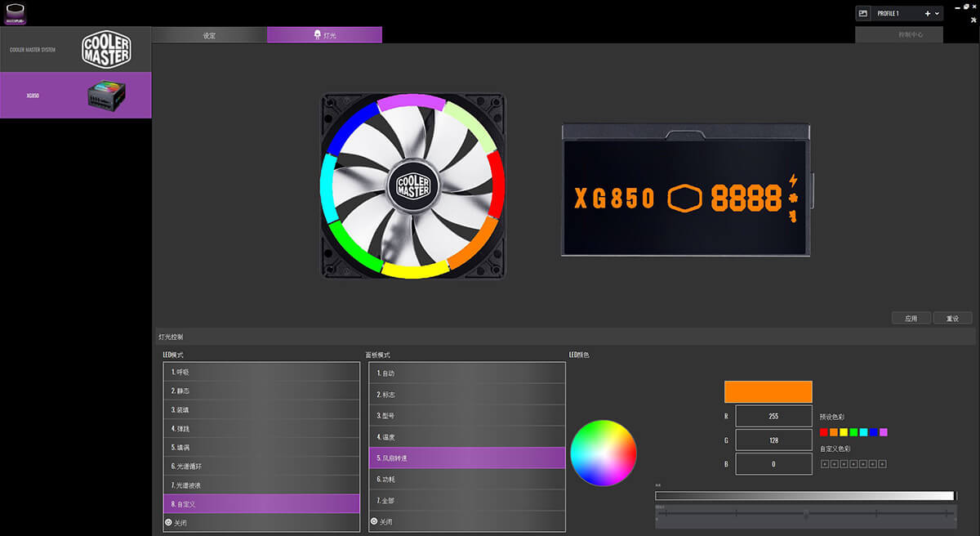
Task: Click the 重设 reset button
Action: click(x=952, y=318)
